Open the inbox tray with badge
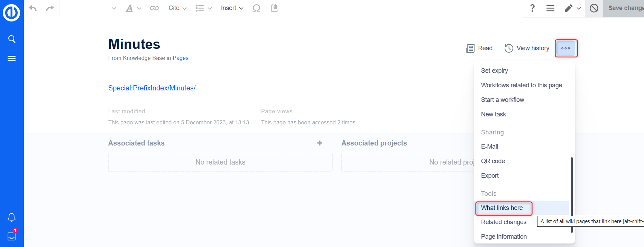Screen dimensions: 644x247 pyautogui.click(x=12, y=236)
